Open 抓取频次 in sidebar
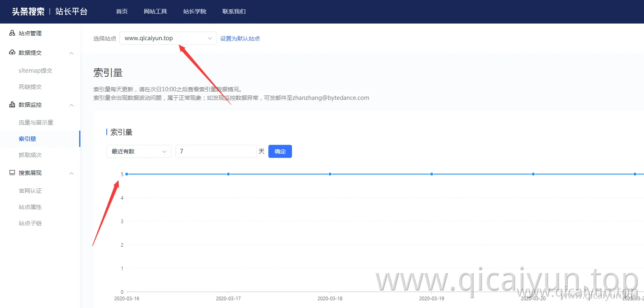 tap(30, 155)
